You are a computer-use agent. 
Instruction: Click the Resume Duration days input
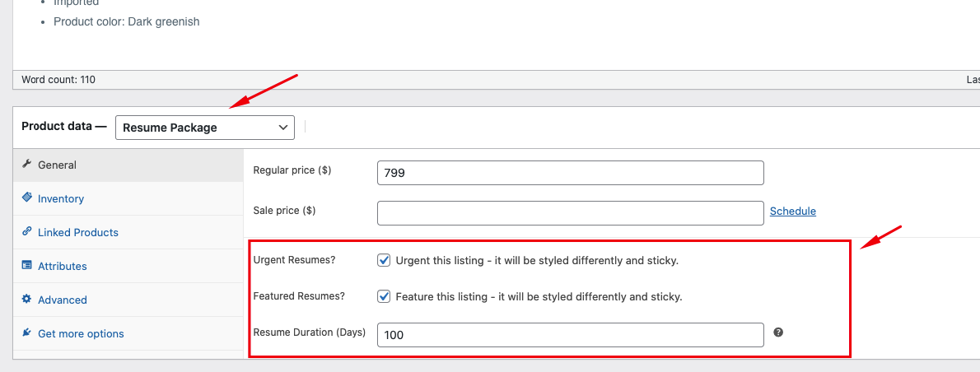(x=570, y=335)
